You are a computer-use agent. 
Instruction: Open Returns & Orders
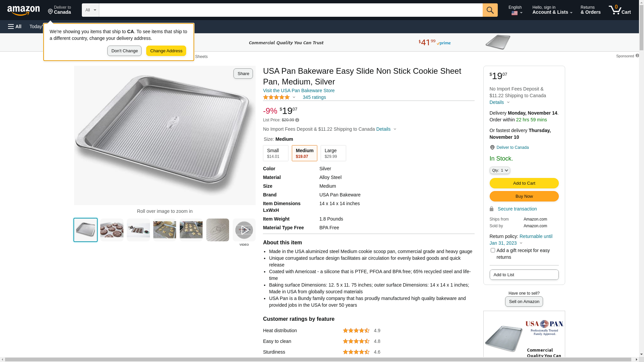[x=590, y=10]
